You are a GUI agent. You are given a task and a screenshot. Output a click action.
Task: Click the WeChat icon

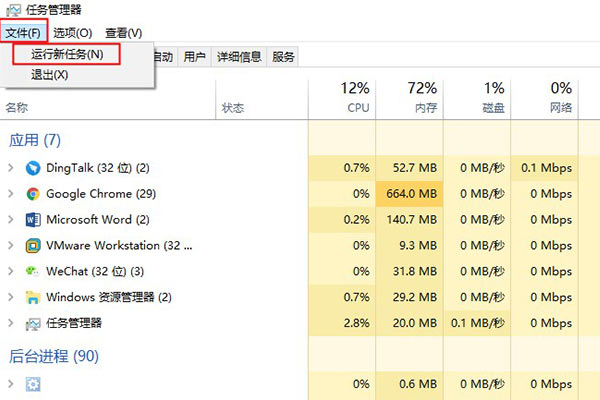(32, 271)
